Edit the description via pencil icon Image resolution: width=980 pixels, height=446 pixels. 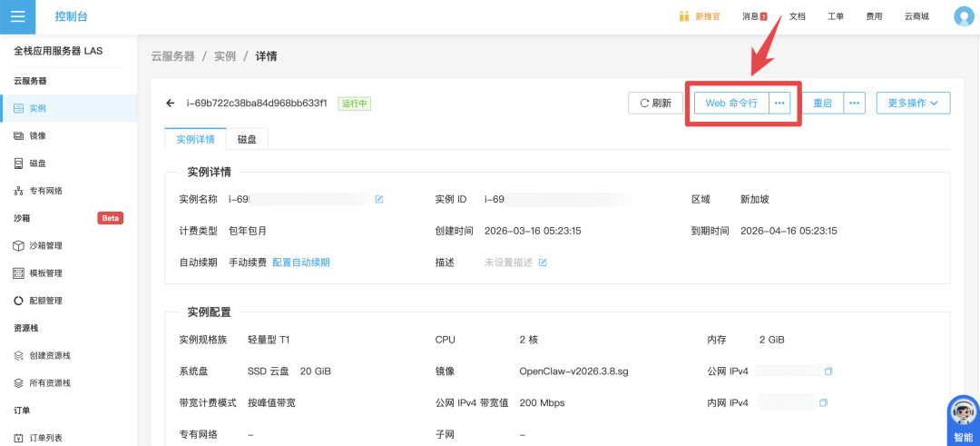543,263
